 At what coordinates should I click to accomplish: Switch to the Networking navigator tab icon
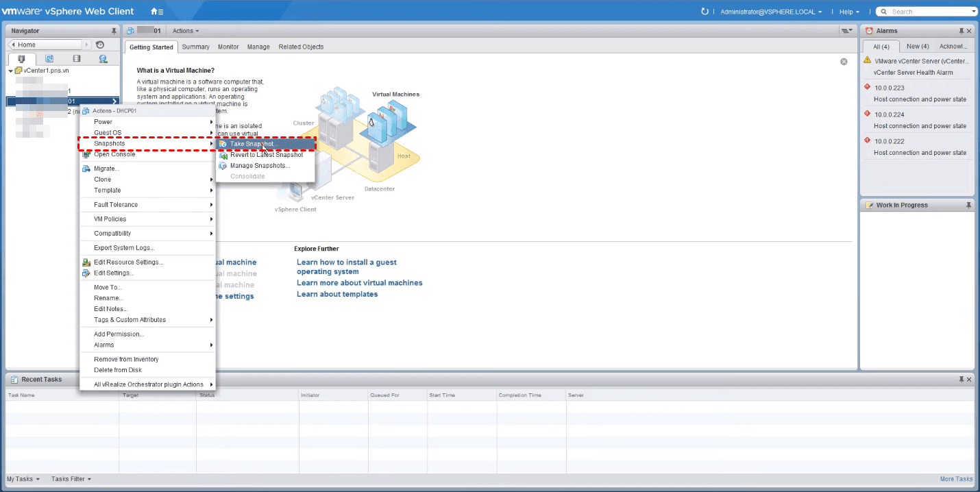point(103,59)
